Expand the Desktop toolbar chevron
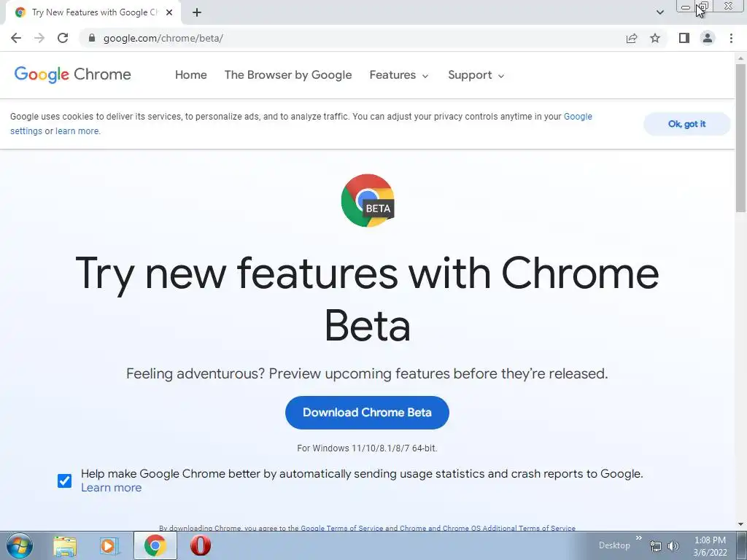The image size is (747, 560). tap(639, 537)
